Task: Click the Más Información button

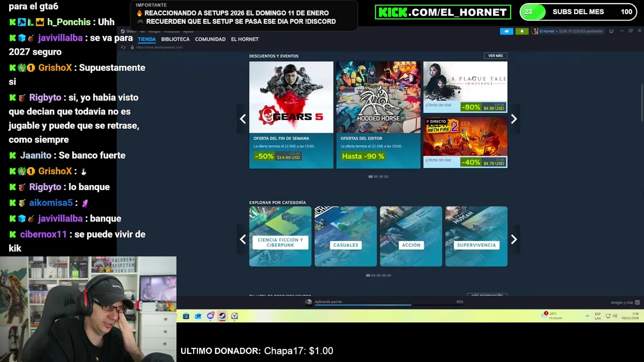Action: [487, 295]
